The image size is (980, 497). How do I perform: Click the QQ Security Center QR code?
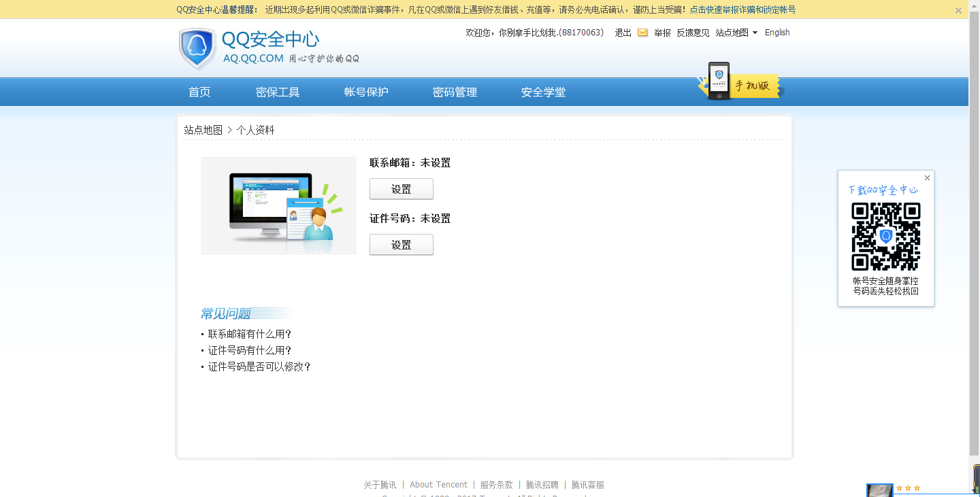pyautogui.click(x=885, y=237)
